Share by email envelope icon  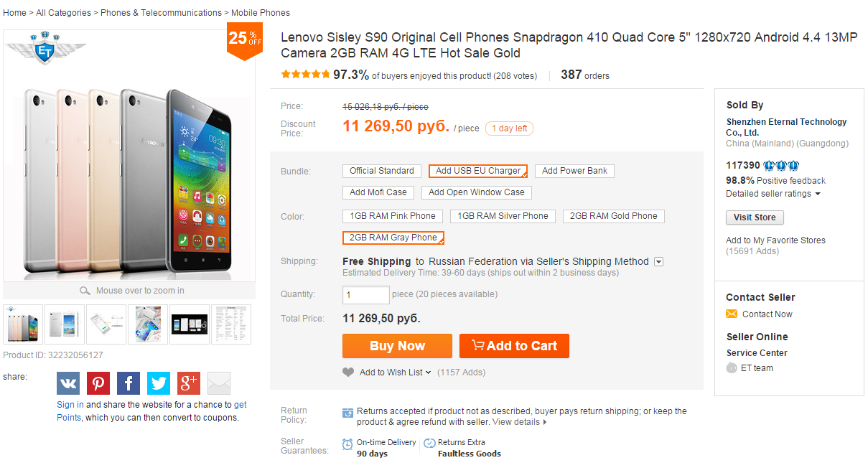(x=219, y=383)
